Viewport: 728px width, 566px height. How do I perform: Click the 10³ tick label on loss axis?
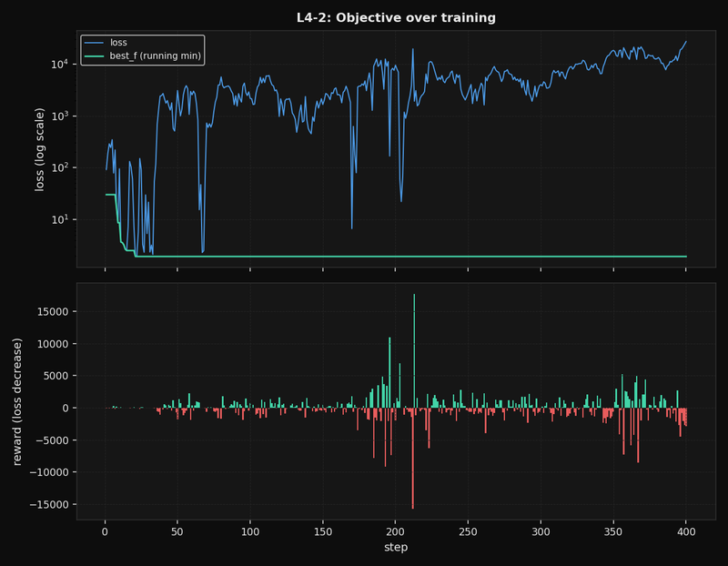tap(60, 116)
